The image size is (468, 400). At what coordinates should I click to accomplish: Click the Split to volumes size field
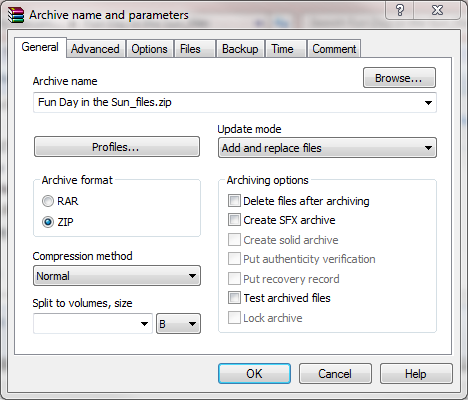(93, 323)
